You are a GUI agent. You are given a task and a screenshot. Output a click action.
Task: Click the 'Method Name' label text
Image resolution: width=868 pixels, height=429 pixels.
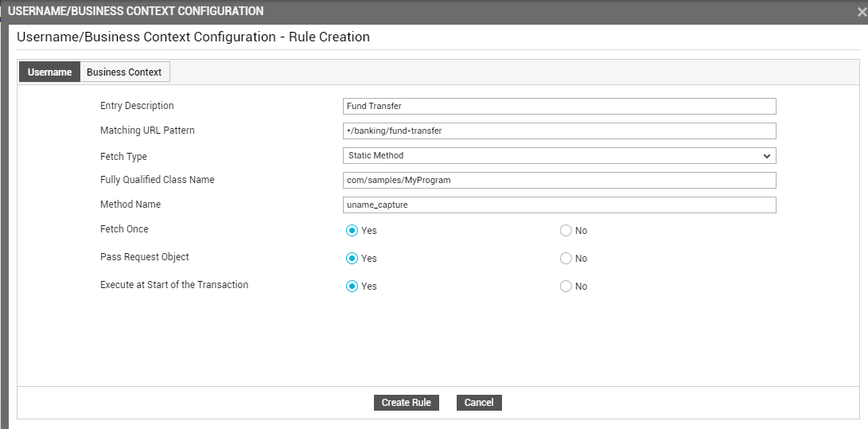coord(130,205)
